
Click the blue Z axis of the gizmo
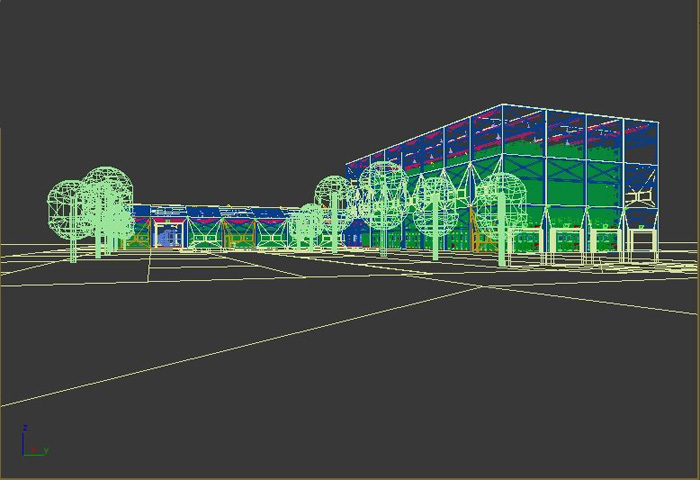click(24, 440)
